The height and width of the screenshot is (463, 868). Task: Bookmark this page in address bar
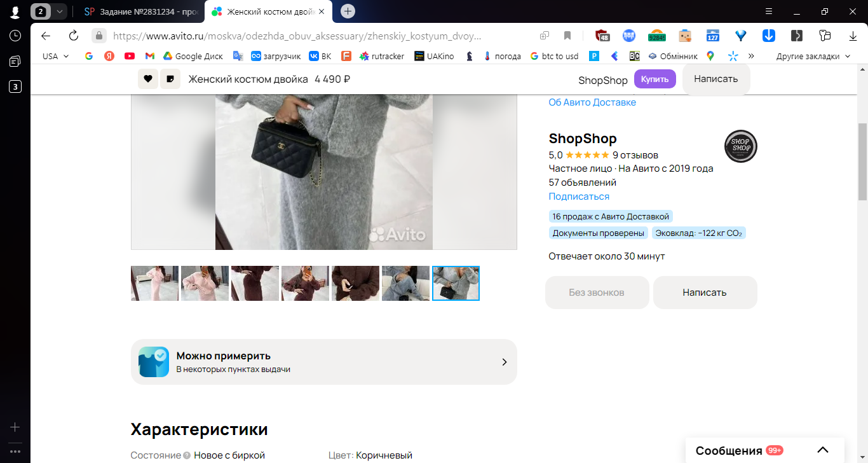click(x=567, y=36)
